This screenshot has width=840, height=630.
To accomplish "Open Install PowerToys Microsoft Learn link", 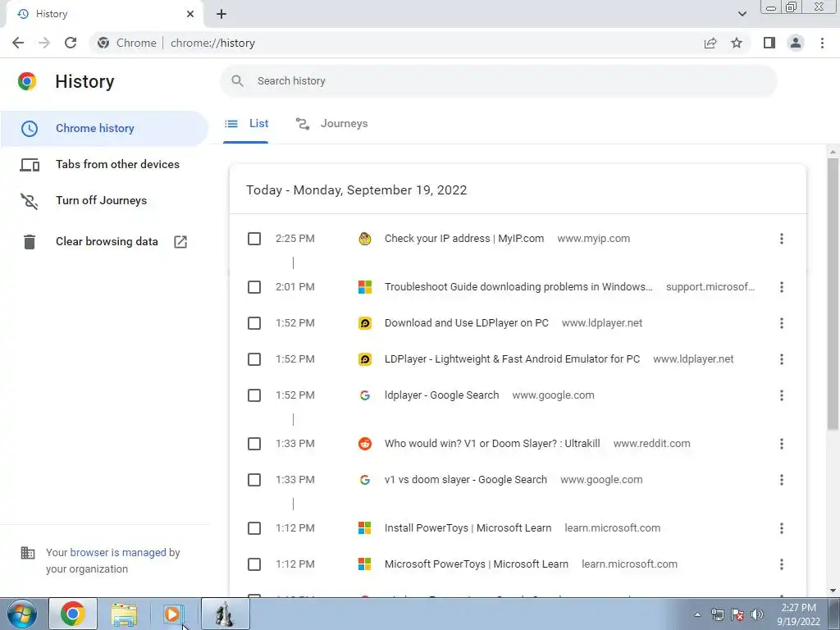I will [x=468, y=528].
